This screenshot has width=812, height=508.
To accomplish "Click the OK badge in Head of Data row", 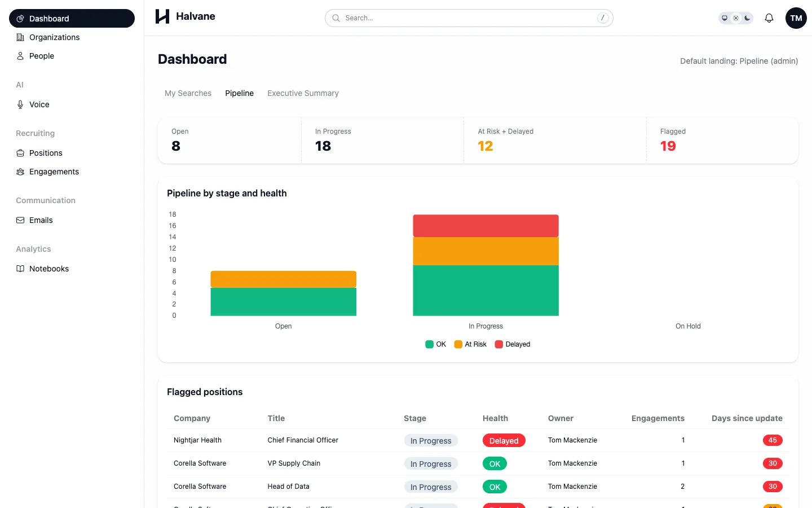I will coord(495,487).
